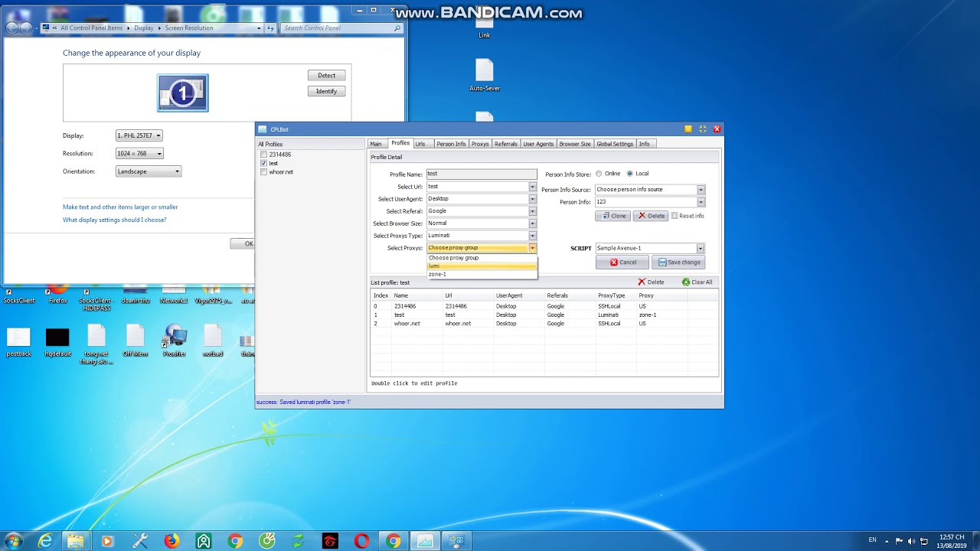The image size is (980, 551).
Task: Open the Display dropdown in Screen Resolution
Action: pyautogui.click(x=139, y=135)
